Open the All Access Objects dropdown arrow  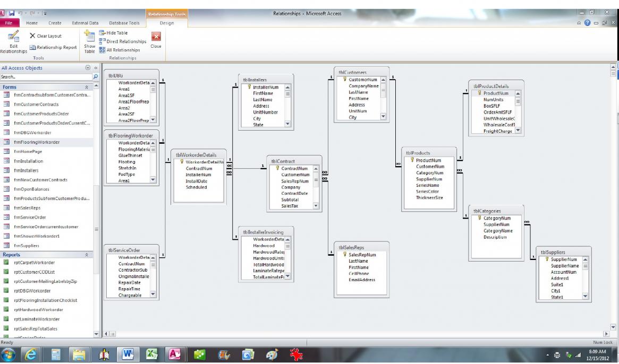[88, 68]
